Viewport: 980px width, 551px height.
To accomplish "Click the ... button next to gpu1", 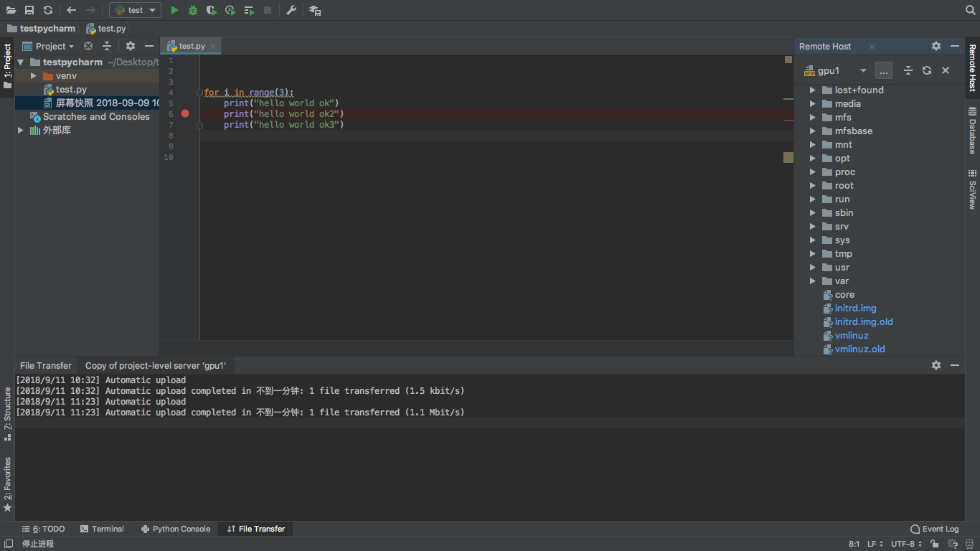I will 884,70.
